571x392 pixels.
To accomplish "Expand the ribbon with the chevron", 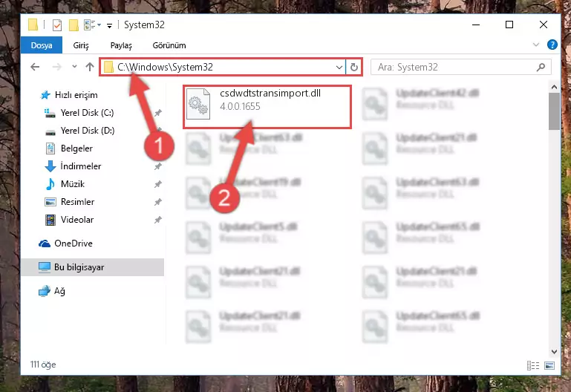I will 535,45.
